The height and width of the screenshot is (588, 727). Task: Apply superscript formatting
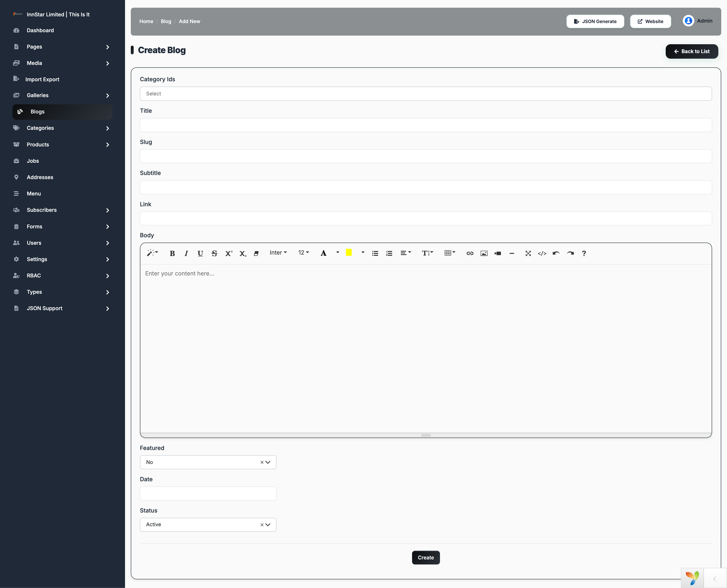229,253
